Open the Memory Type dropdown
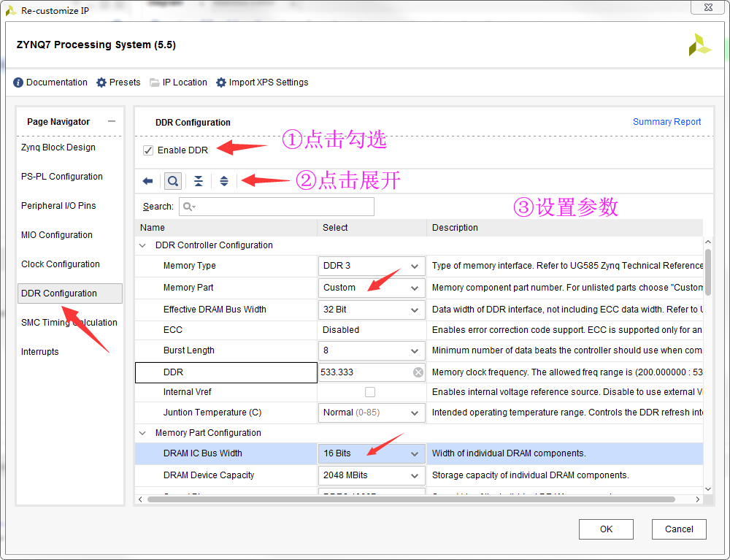The height and width of the screenshot is (560, 730). tap(372, 266)
